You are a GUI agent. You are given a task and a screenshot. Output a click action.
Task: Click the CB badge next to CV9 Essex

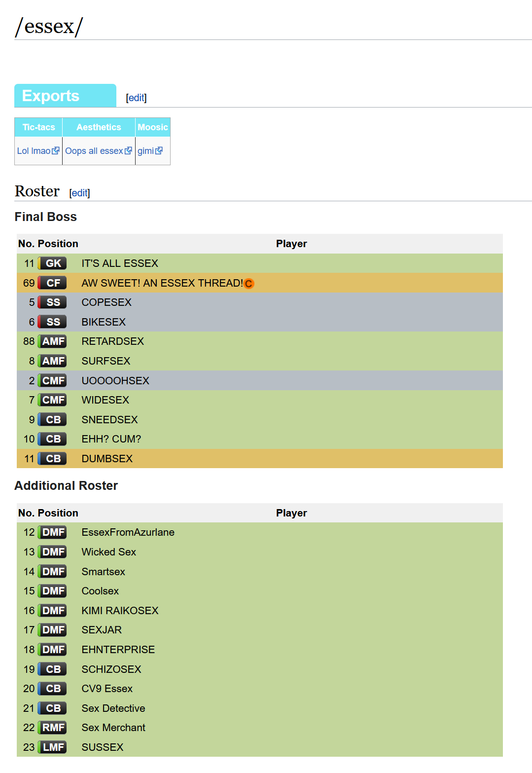tap(52, 689)
